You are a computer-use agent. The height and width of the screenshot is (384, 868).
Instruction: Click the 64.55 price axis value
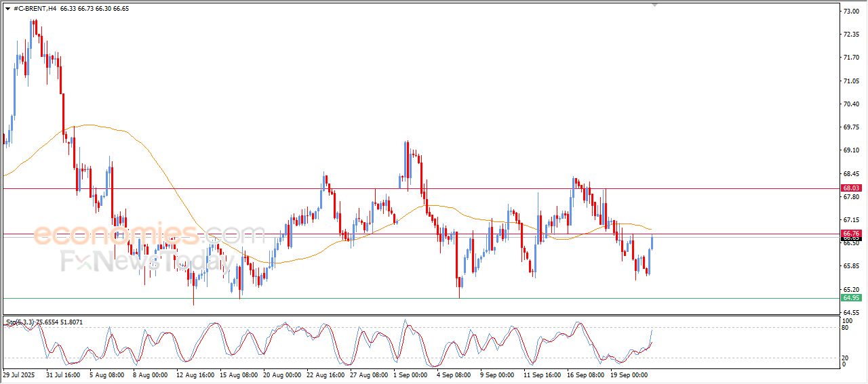click(x=851, y=313)
